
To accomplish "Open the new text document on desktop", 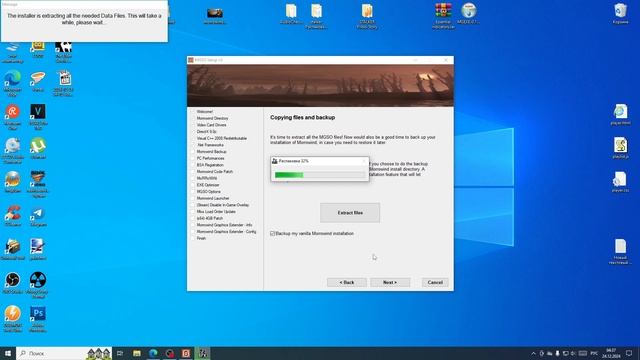I will coord(620,251).
